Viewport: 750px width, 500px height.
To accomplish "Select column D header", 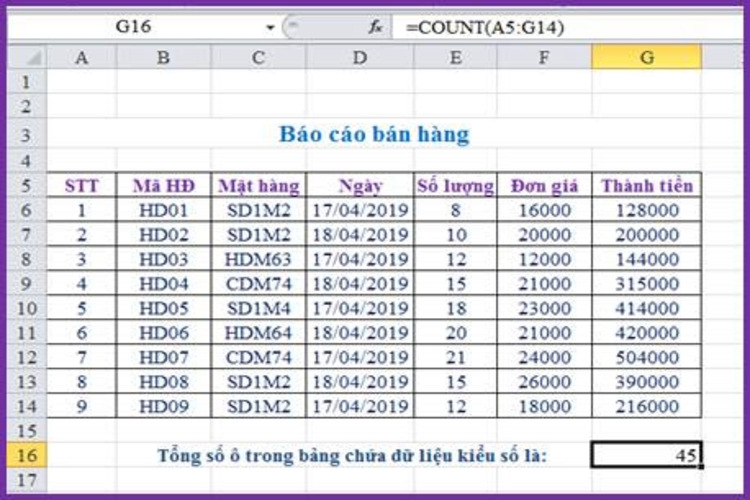I will (360, 57).
